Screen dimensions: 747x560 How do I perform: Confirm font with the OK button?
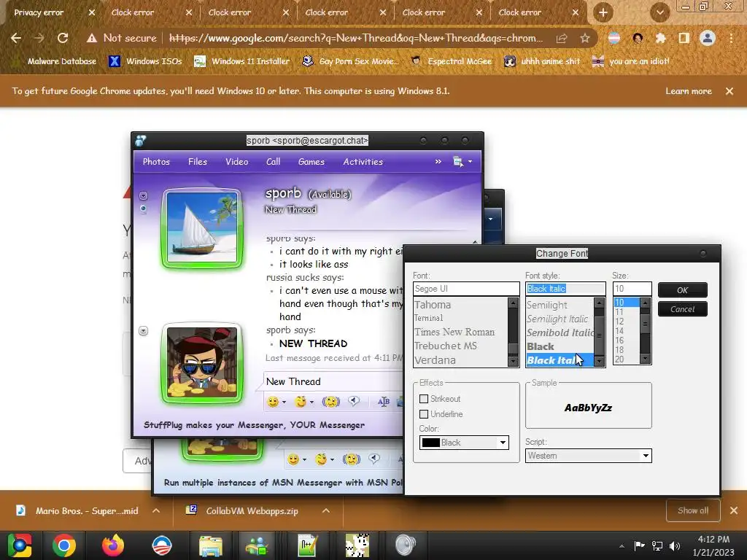pos(682,290)
